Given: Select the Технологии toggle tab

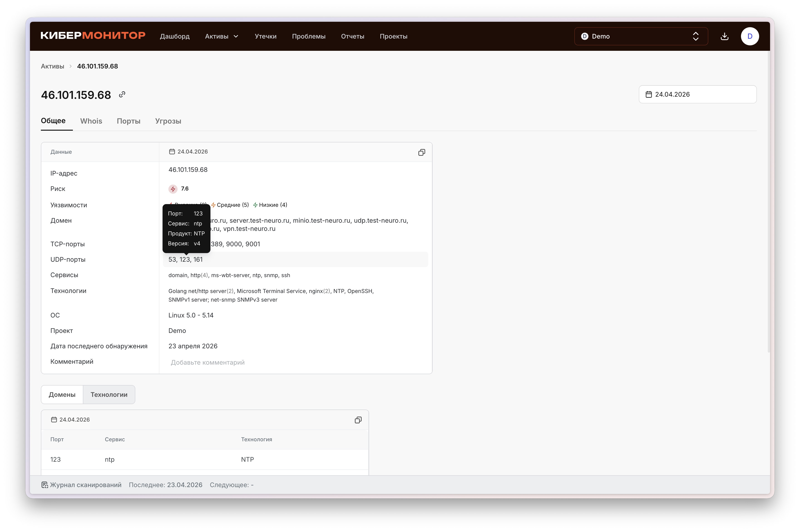Looking at the screenshot, I should tap(109, 395).
